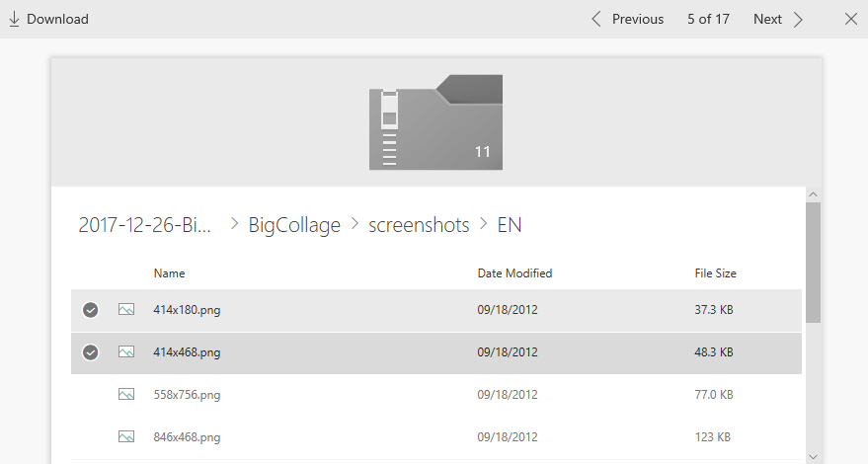The height and width of the screenshot is (464, 868).
Task: Click image icon beside 846x468.png
Action: coord(126,436)
